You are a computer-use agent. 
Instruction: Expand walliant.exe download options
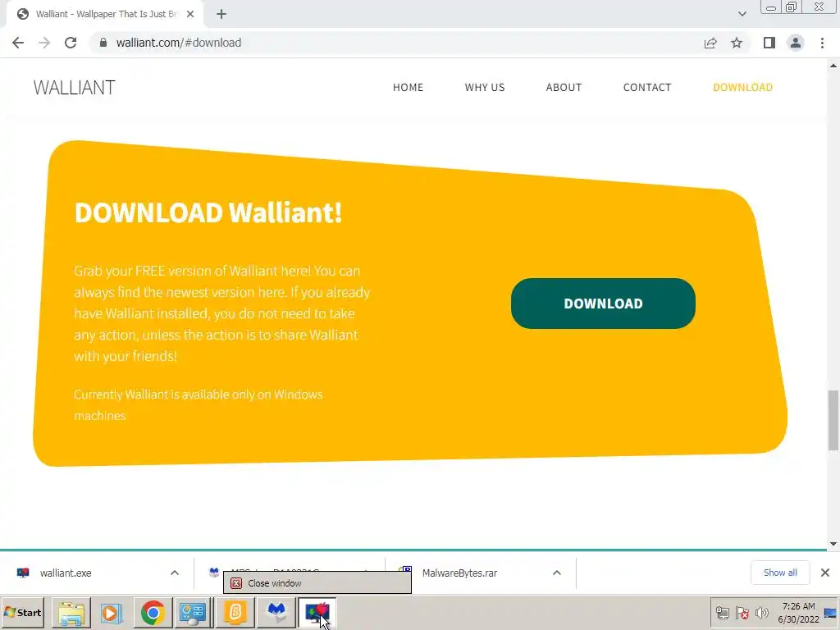coord(175,573)
